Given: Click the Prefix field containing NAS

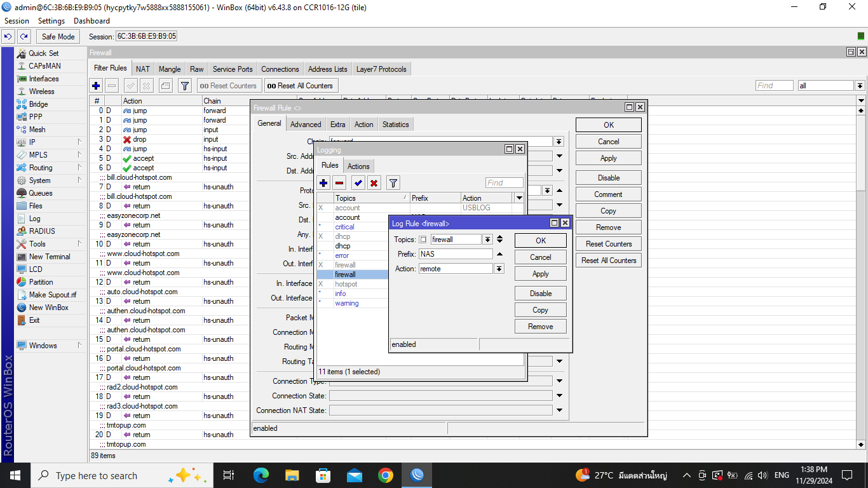Looking at the screenshot, I should point(456,254).
